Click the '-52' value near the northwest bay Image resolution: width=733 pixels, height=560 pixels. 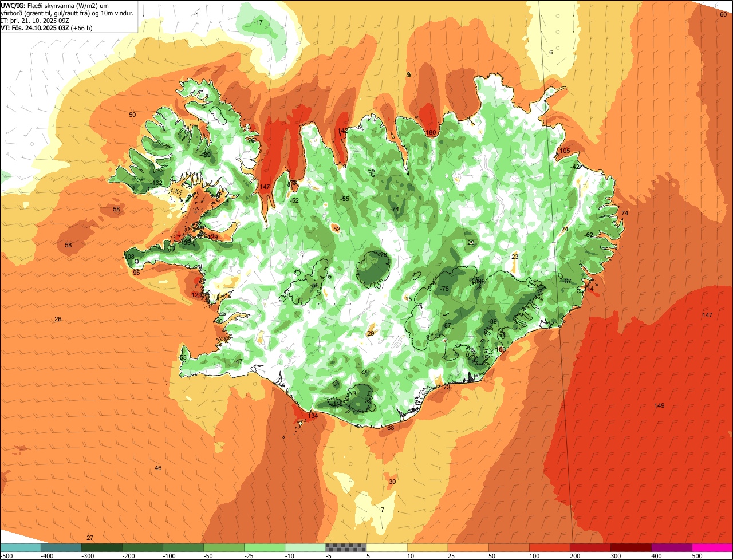point(294,200)
